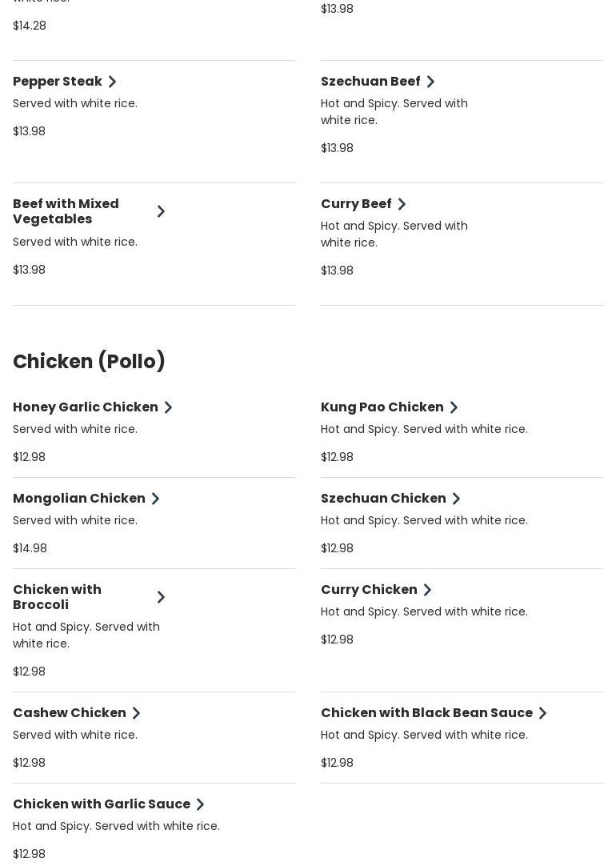Click the chevron next to Curry Beef
Screen dimensions: 616x866
pyautogui.click(x=402, y=204)
